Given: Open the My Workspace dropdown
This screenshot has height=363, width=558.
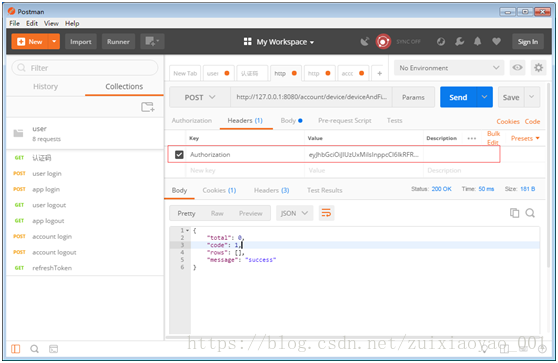Looking at the screenshot, I should 279,42.
